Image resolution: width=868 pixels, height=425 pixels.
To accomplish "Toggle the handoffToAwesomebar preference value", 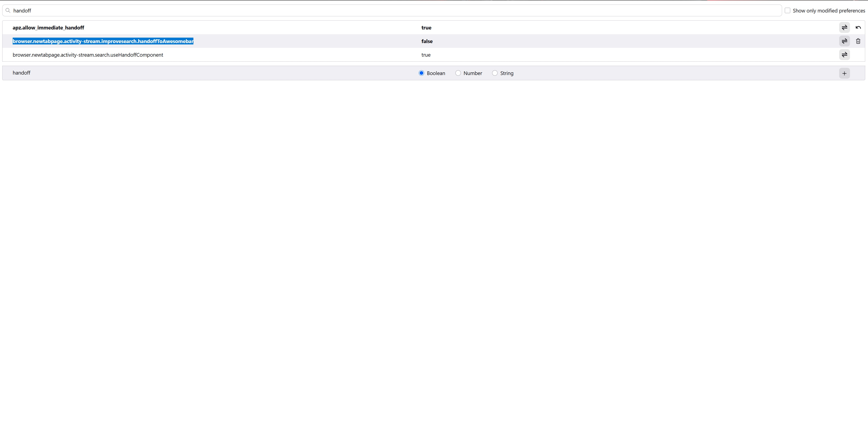I will coord(844,41).
